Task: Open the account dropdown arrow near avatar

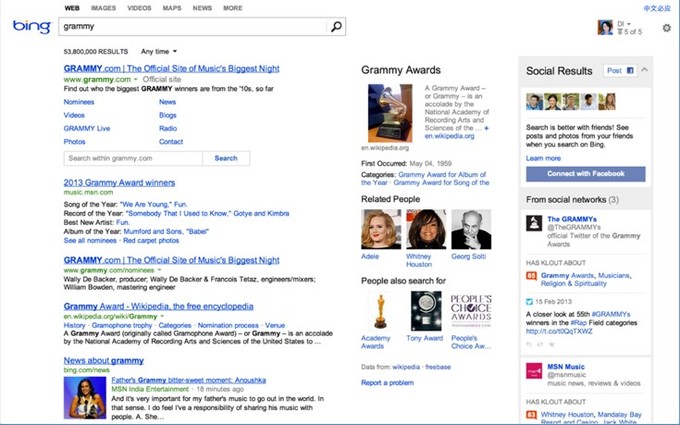Action: pyautogui.click(x=629, y=23)
